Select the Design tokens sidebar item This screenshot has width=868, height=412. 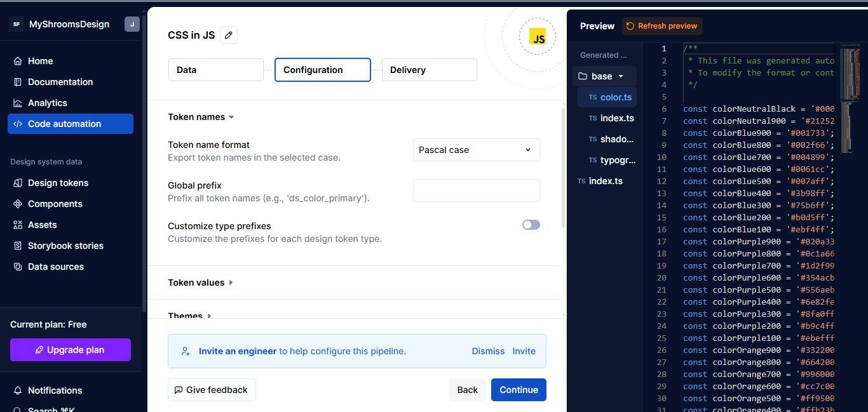[58, 182]
